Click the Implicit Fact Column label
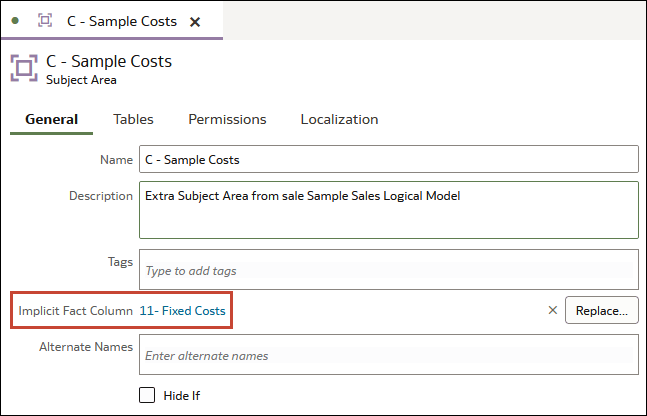 [75, 311]
